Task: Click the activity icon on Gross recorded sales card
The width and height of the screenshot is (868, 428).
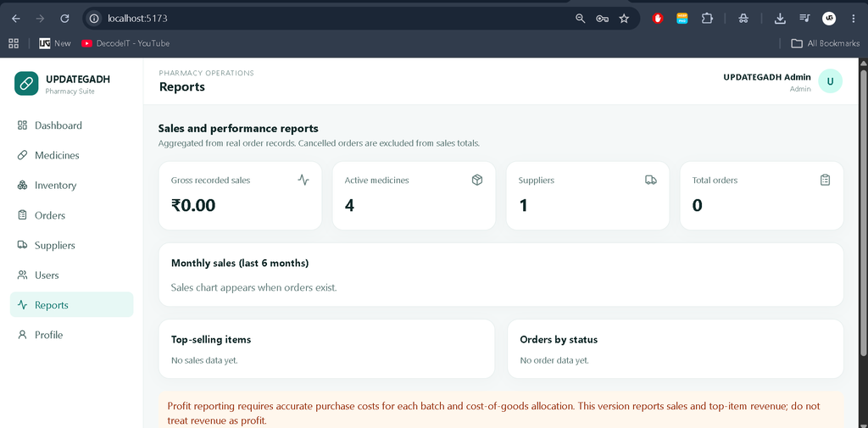Action: pyautogui.click(x=303, y=180)
